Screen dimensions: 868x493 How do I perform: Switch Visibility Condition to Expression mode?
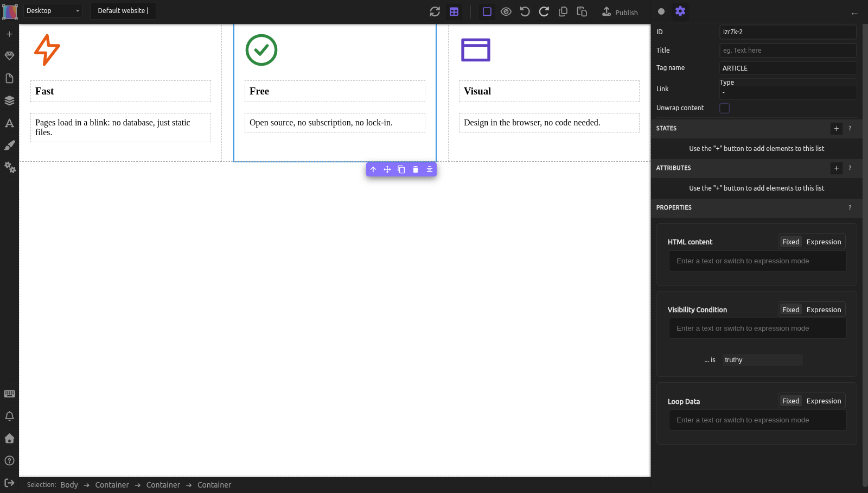click(x=824, y=310)
